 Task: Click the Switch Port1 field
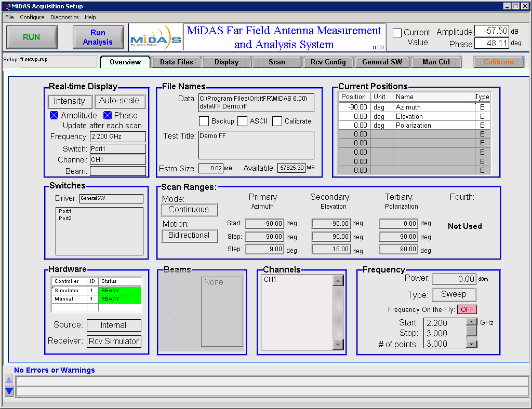tap(118, 149)
